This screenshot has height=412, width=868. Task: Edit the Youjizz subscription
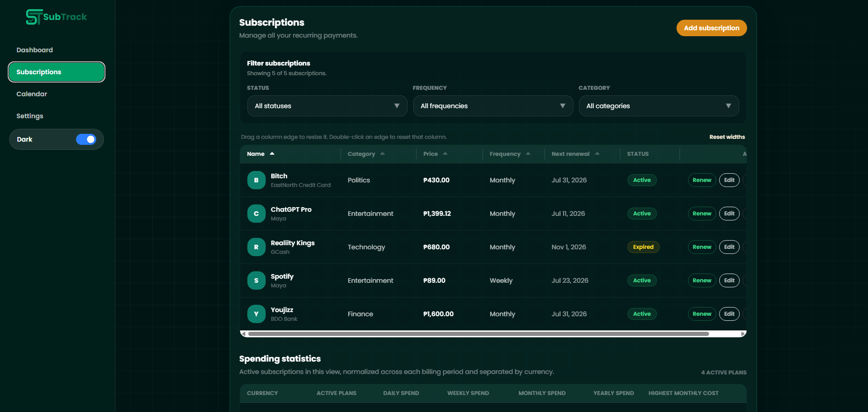729,314
